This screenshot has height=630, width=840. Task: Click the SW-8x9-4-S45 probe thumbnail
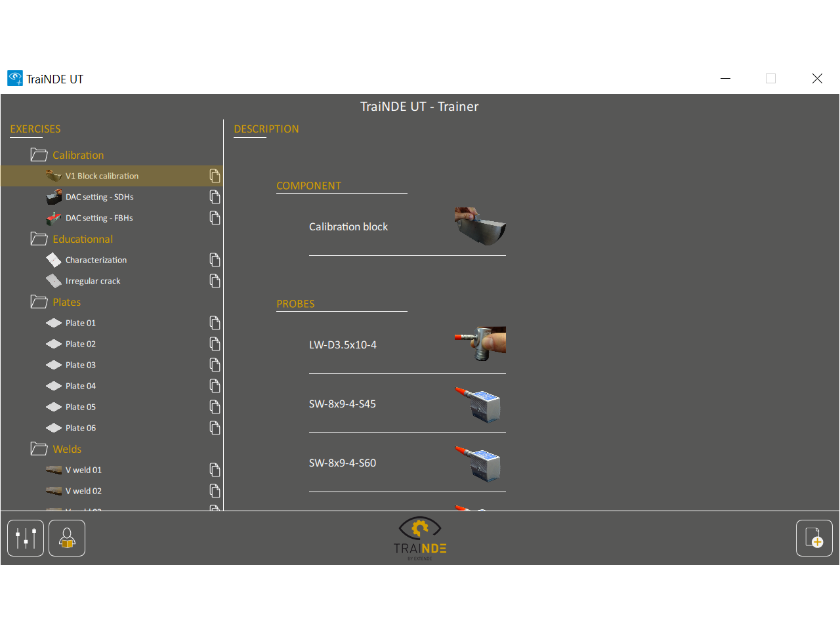point(478,404)
